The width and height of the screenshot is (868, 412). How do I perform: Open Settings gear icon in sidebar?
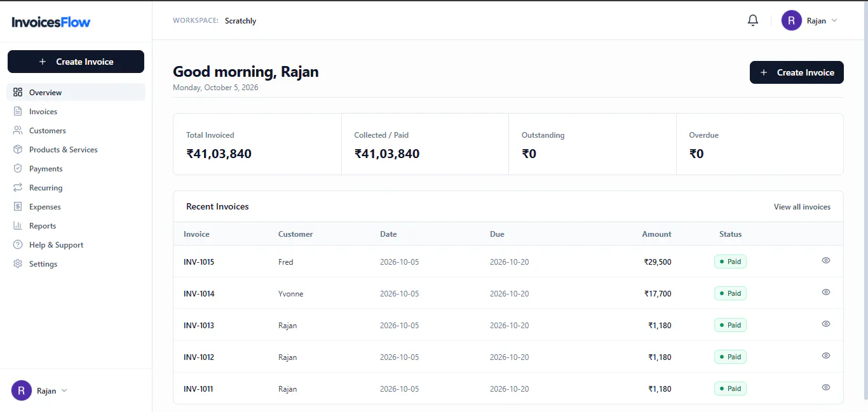[x=18, y=263]
